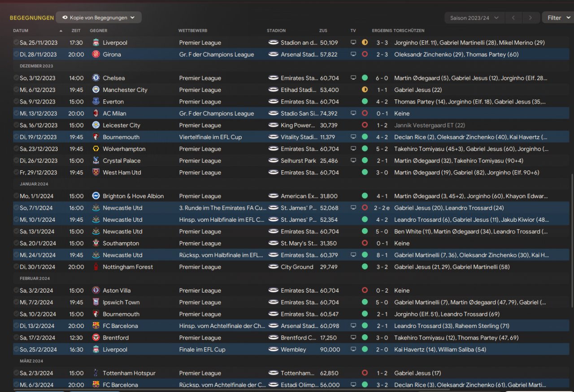Click the yellow draw dot in the Manchester City row
The height and width of the screenshot is (392, 574).
tap(365, 90)
